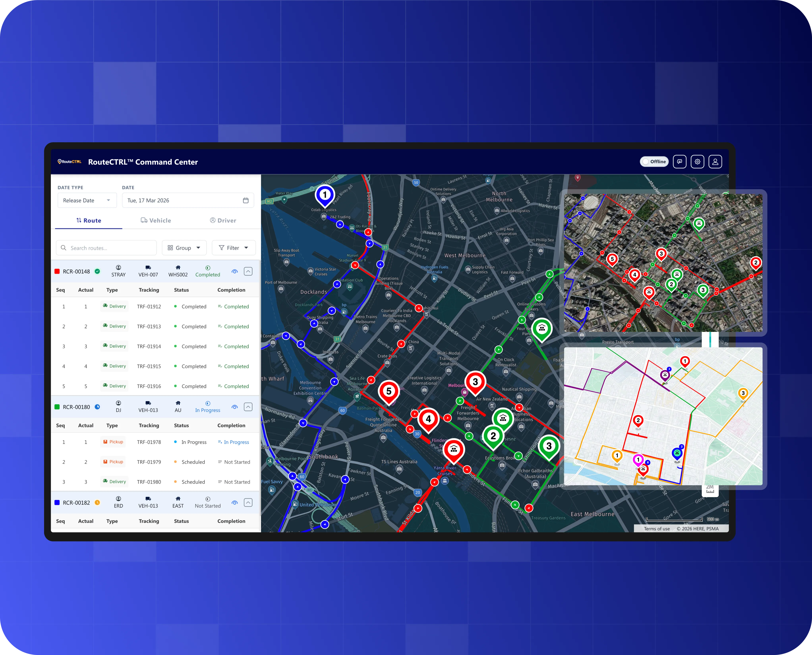The height and width of the screenshot is (655, 812).
Task: Click blue color swatch of RCR-00182
Action: pyautogui.click(x=57, y=503)
